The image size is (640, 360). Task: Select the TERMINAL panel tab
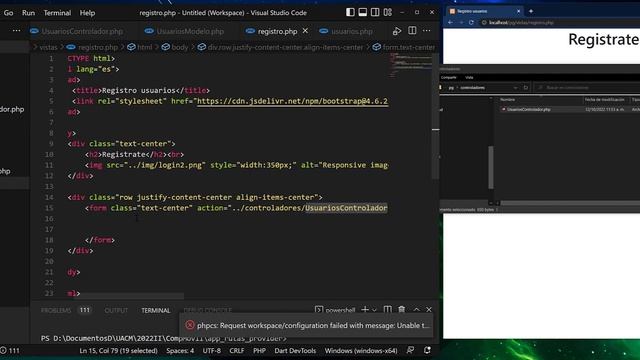pos(156,310)
